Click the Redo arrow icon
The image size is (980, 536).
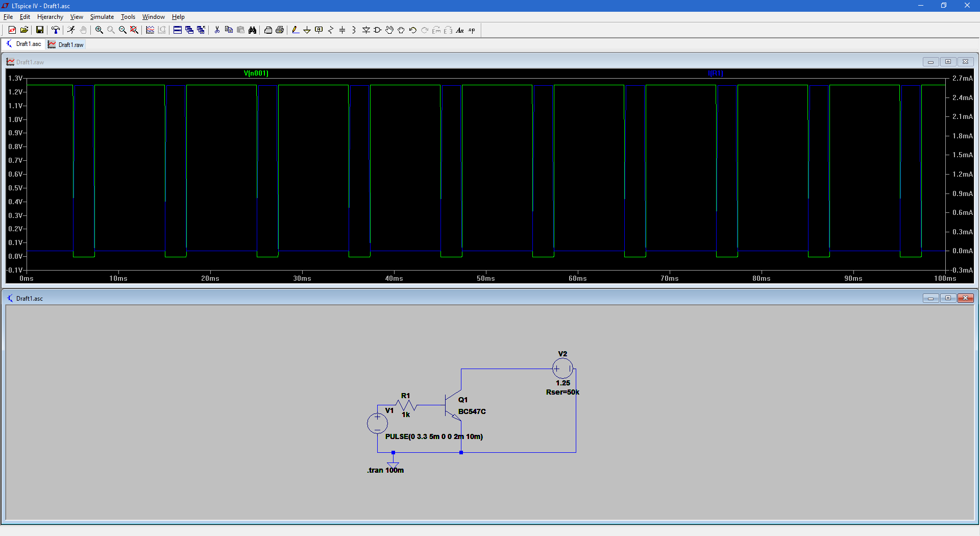[425, 30]
